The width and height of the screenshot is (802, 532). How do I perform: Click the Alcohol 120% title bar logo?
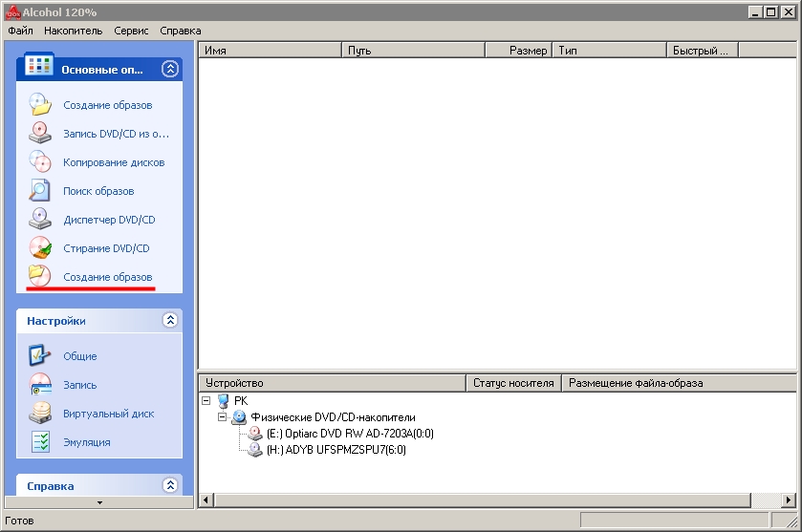12,12
